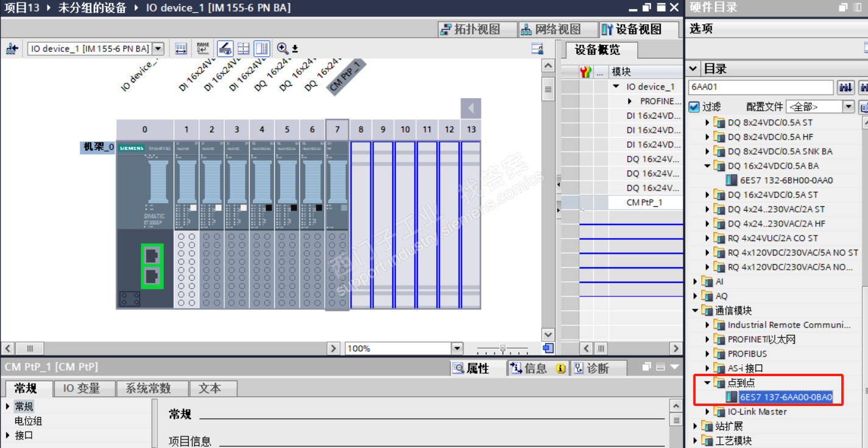Click the 6ES7 132-6BH00-0AA0 module entry

click(786, 180)
